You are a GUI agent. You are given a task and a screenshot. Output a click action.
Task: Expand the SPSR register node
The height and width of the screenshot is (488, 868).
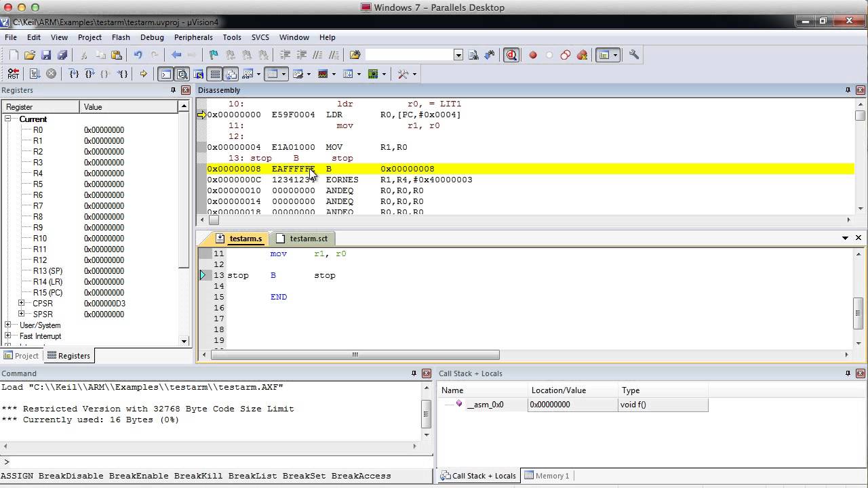click(22, 314)
